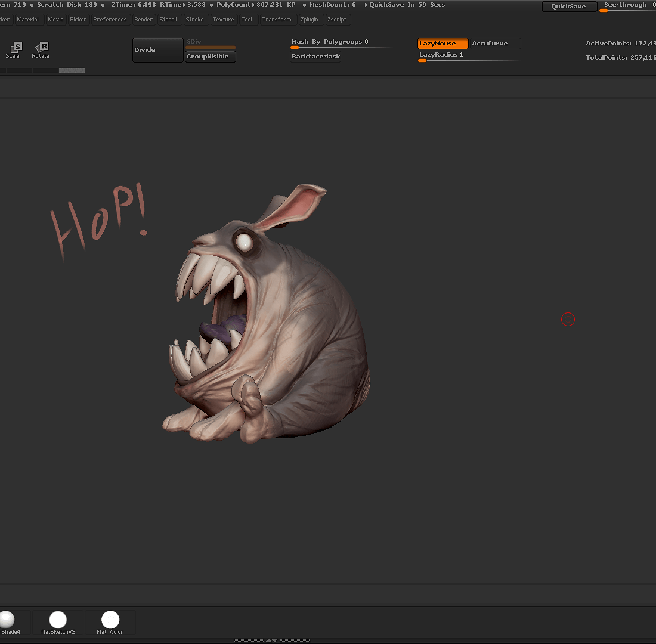This screenshot has width=656, height=644.
Task: Adjust the See-through slider
Action: point(627,6)
